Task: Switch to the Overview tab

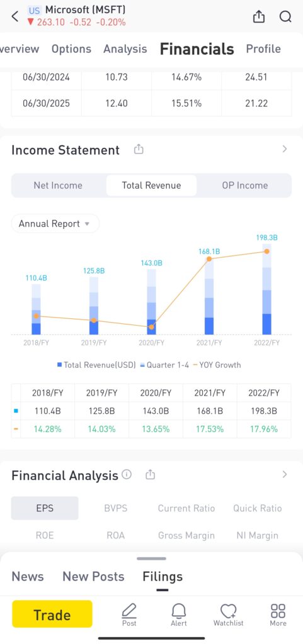Action: click(x=20, y=49)
